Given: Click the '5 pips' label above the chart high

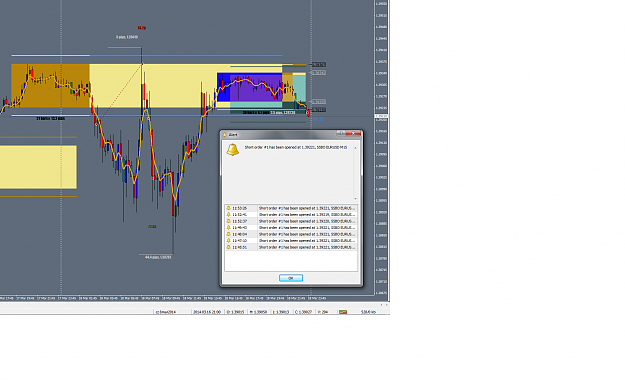Looking at the screenshot, I should 127,37.
